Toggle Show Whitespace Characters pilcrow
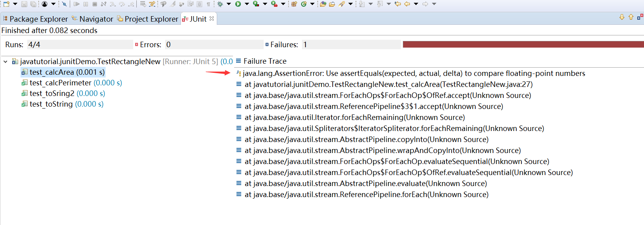This screenshot has width=644, height=225. 208,4
